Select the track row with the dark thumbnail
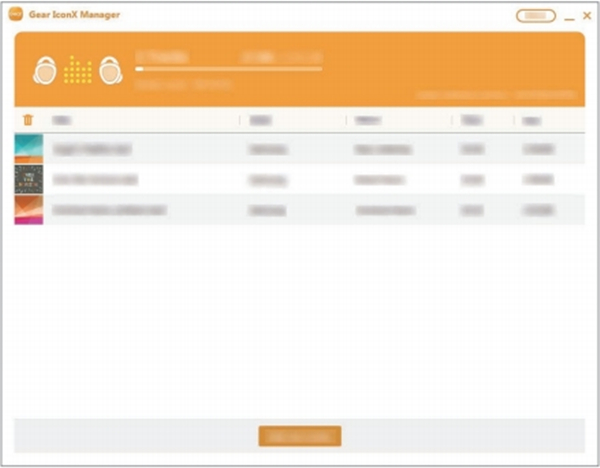This screenshot has height=468, width=600. pyautogui.click(x=300, y=180)
